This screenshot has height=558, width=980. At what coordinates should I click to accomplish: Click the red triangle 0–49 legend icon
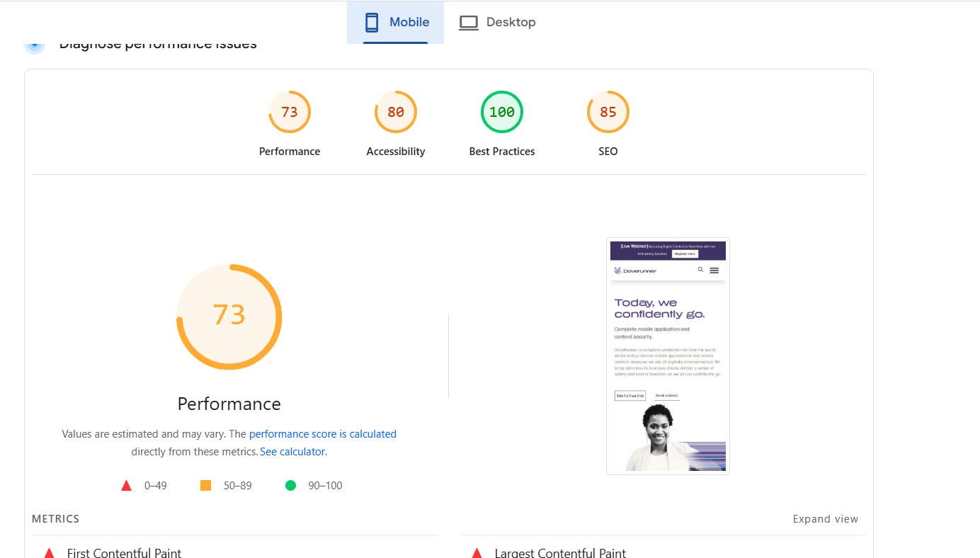click(x=127, y=486)
